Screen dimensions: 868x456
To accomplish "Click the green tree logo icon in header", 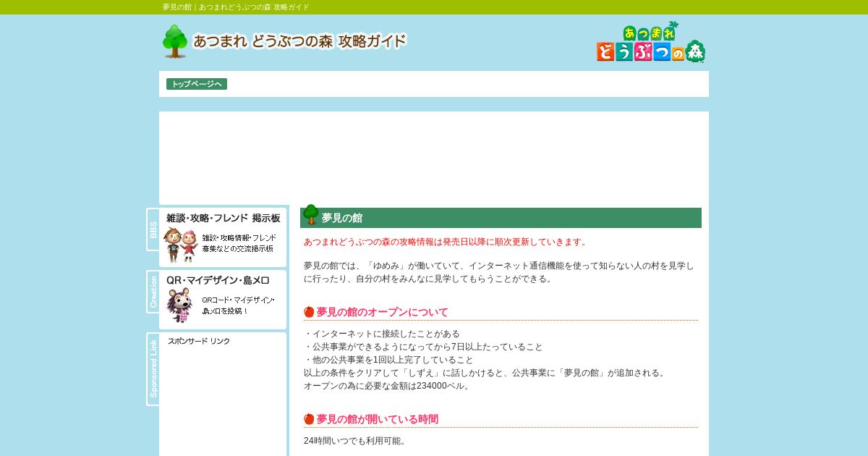I will 175,41.
